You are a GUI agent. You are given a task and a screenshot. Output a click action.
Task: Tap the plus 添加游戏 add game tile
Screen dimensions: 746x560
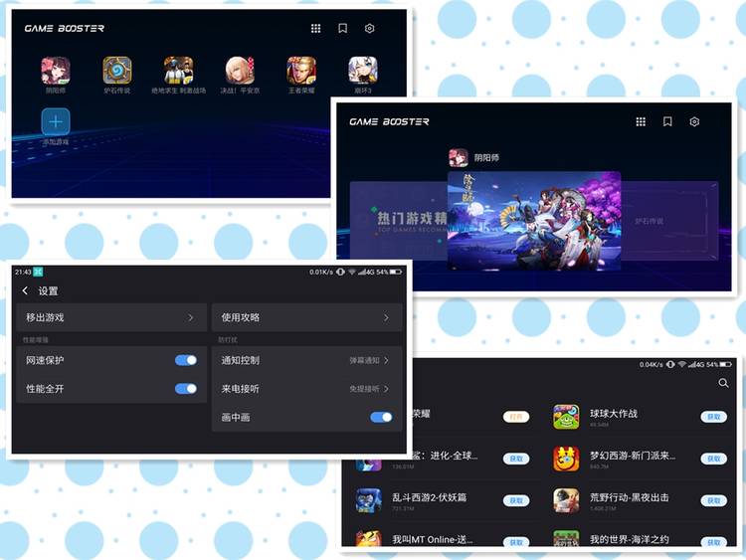point(56,121)
